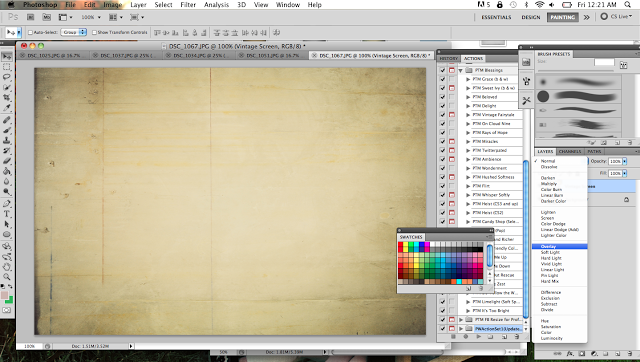This screenshot has height=362, width=640.
Task: Select the Ellipse shape tool
Action: [x=7, y=235]
